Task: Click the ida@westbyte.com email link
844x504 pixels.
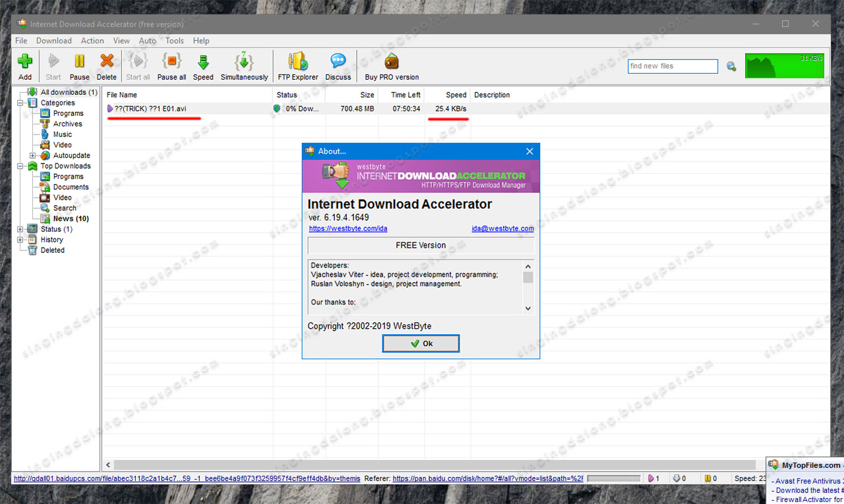Action: tap(502, 229)
